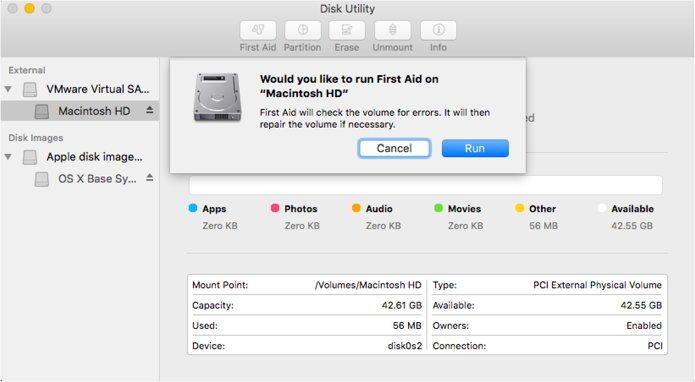Click the Movies legend label

pos(464,209)
